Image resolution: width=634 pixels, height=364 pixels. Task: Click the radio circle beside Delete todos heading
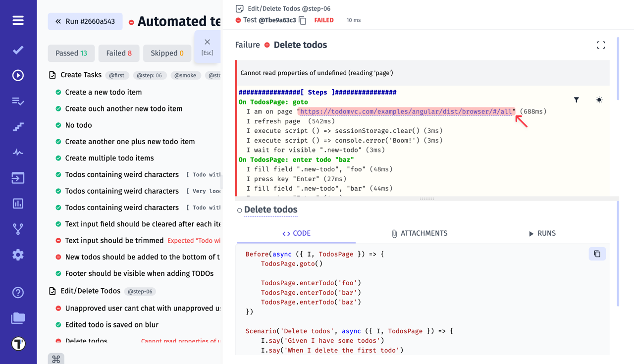pos(240,209)
